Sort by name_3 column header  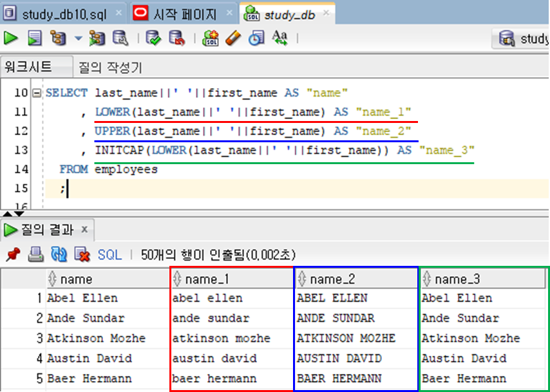[x=482, y=279]
